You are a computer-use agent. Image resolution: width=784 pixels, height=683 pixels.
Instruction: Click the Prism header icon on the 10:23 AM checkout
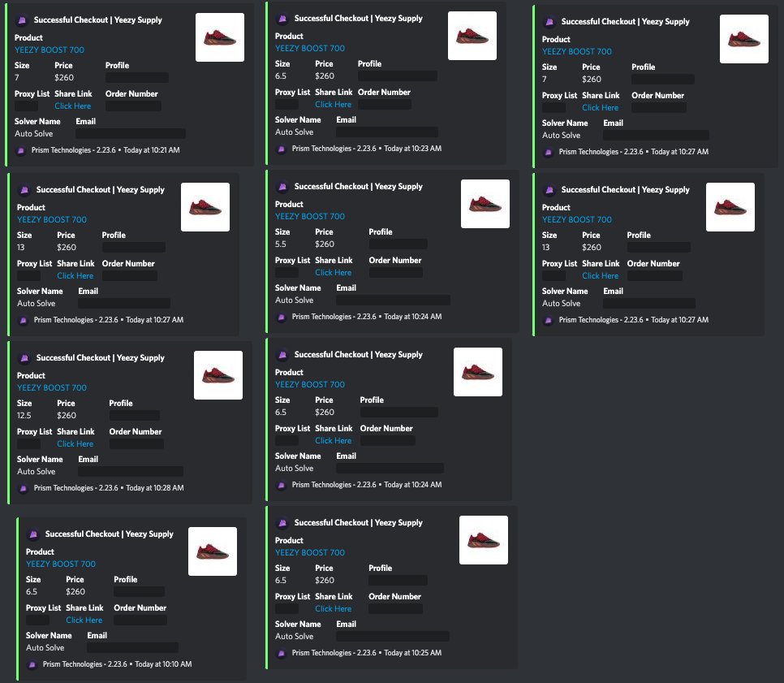[x=282, y=19]
